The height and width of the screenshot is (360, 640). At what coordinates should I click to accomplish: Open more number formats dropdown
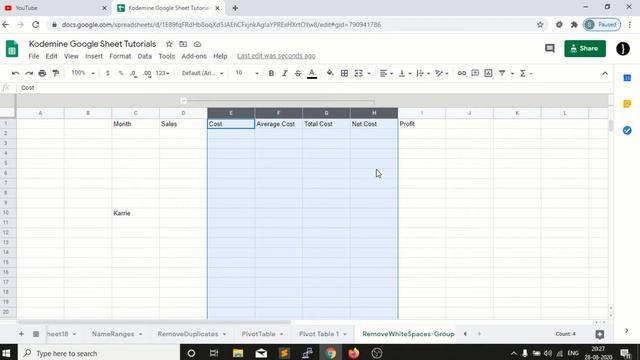pyautogui.click(x=162, y=73)
